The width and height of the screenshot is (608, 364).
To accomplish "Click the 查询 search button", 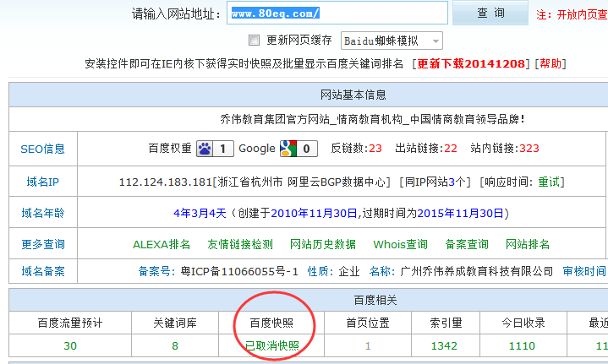I will pyautogui.click(x=490, y=13).
